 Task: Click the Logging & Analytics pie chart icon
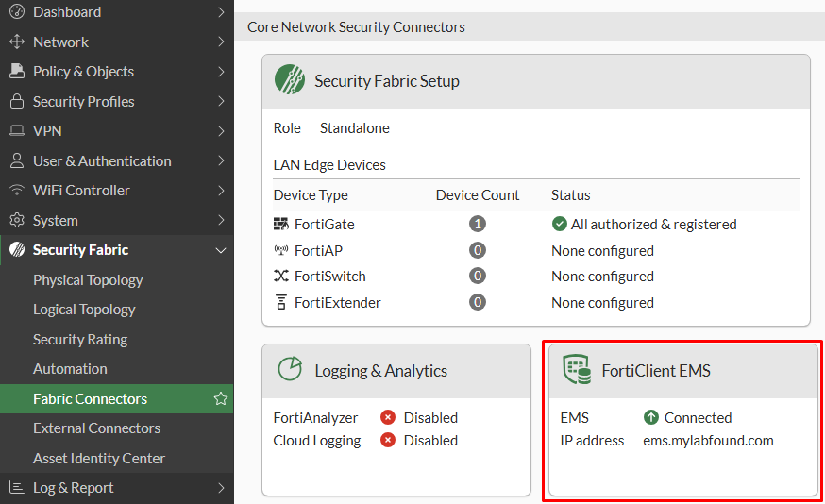click(x=290, y=369)
